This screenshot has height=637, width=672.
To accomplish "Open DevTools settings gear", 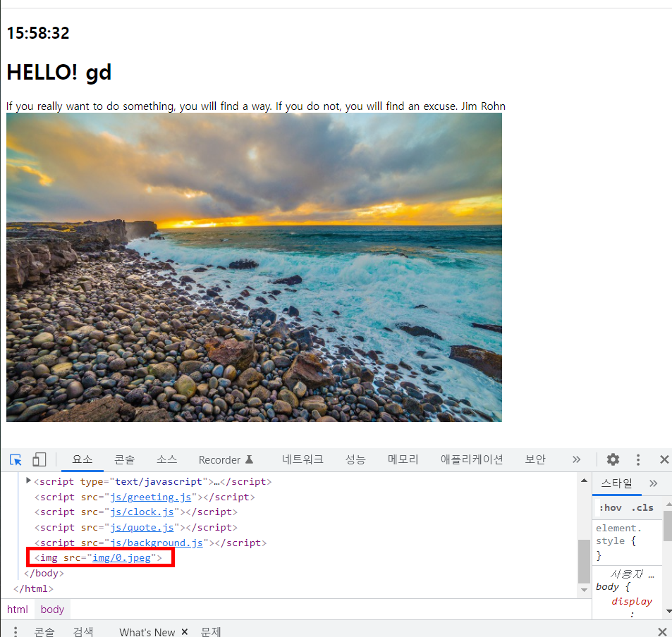I will (x=613, y=459).
